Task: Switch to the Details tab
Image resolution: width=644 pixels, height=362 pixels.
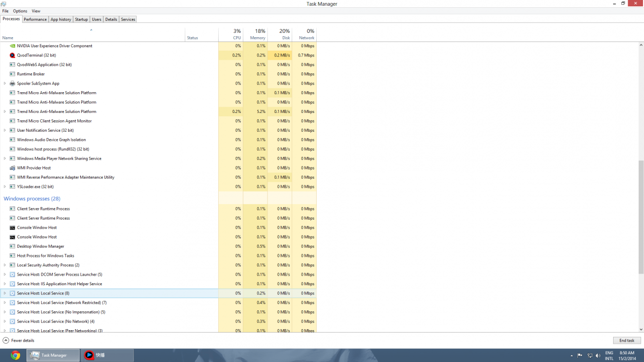Action: click(111, 19)
